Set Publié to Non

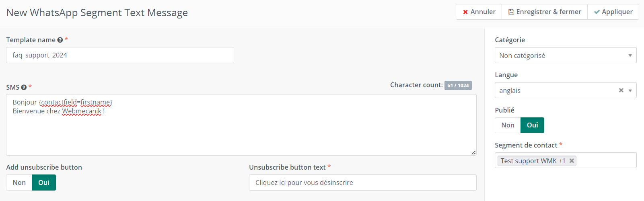(x=508, y=125)
